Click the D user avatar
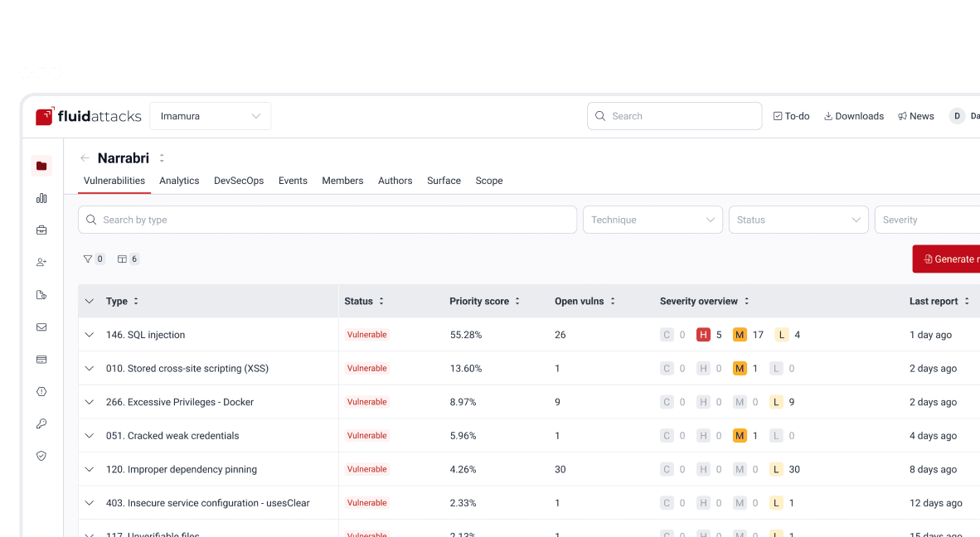Image resolution: width=980 pixels, height=537 pixels. click(957, 116)
